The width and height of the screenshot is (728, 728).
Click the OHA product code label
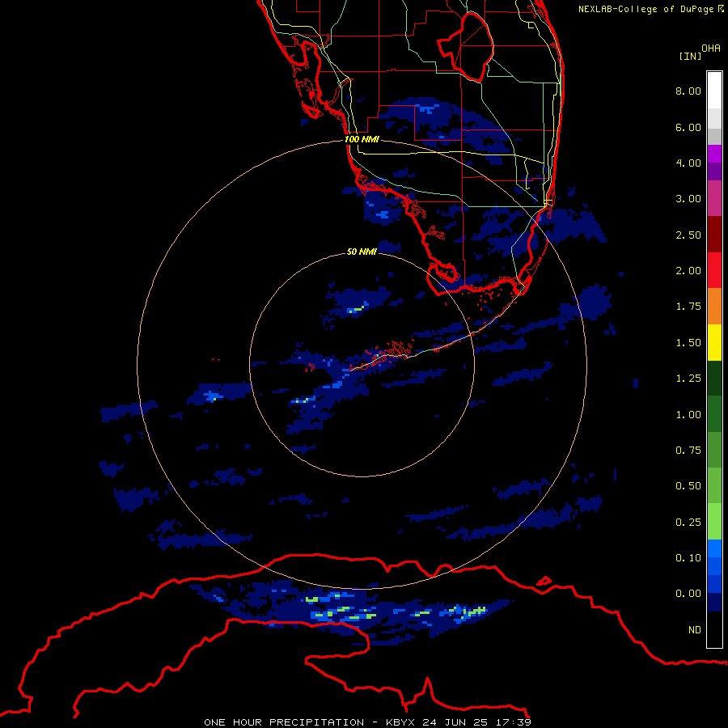tap(711, 49)
